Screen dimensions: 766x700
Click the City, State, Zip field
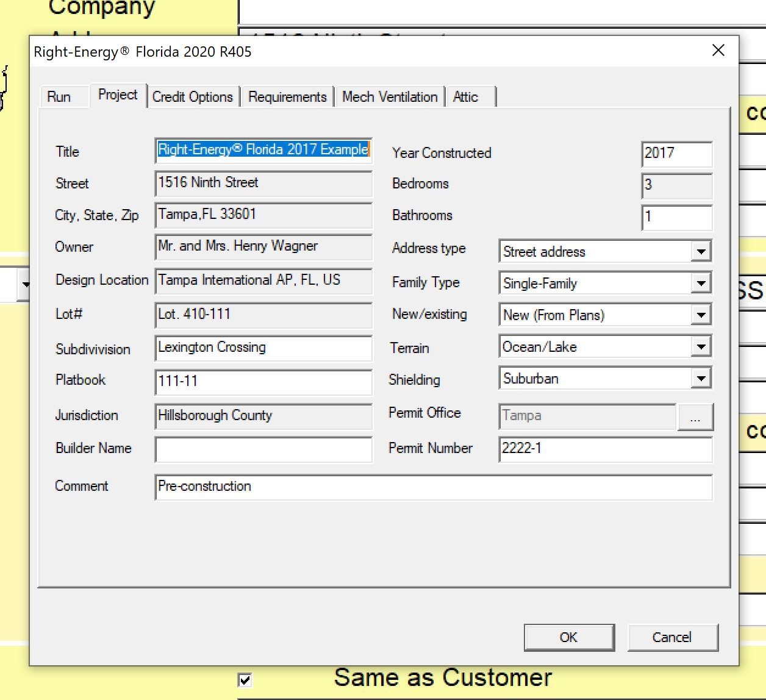(x=263, y=215)
